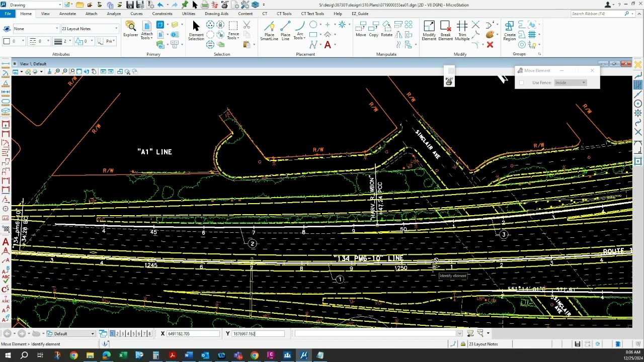Switch to the Annotate ribbon tab

pos(67,14)
